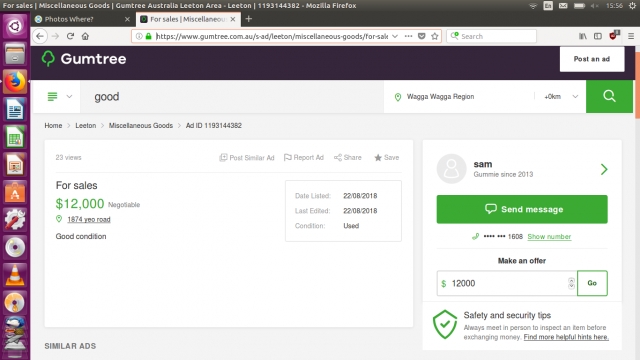Viewport: 640px width, 360px height.
Task: Click the browser address bar URL
Action: (272, 36)
